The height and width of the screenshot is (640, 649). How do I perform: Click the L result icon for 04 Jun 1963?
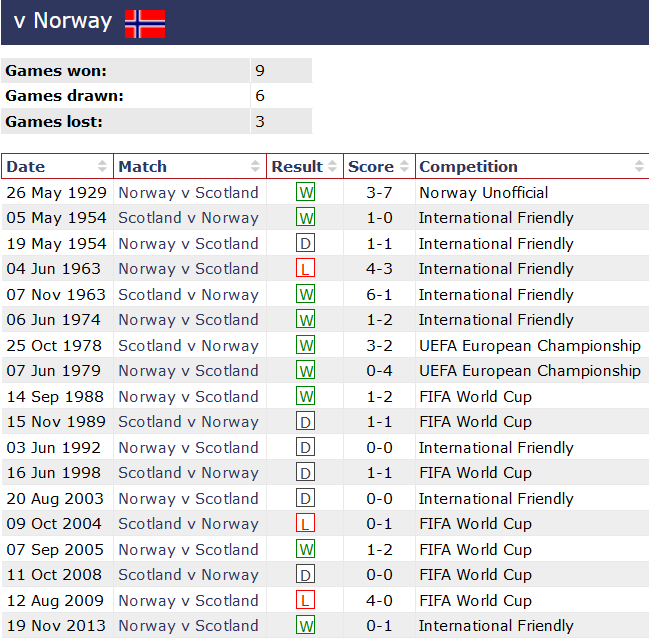pyautogui.click(x=306, y=269)
